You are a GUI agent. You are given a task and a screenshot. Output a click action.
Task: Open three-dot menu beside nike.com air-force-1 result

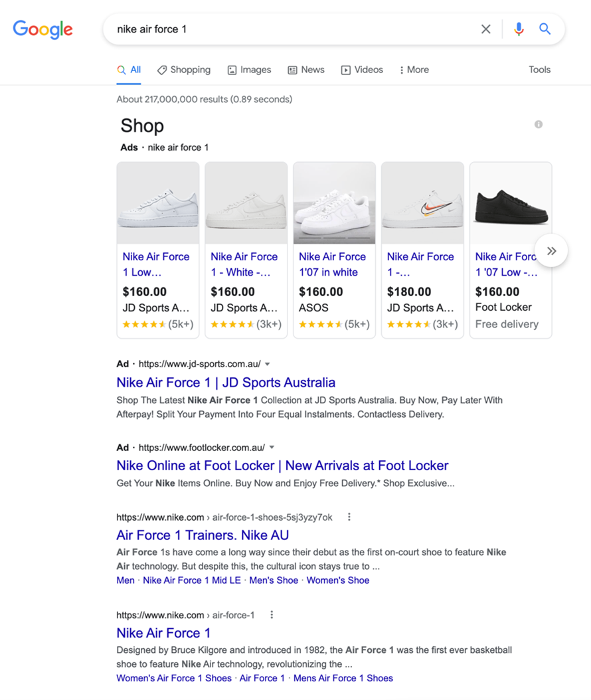click(x=272, y=615)
